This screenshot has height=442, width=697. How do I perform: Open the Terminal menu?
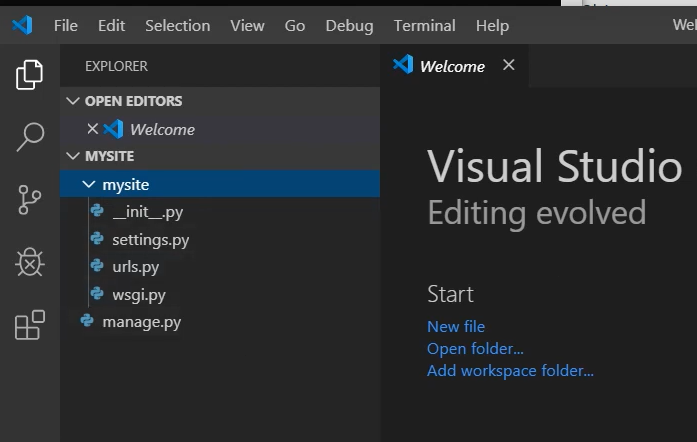coord(425,26)
